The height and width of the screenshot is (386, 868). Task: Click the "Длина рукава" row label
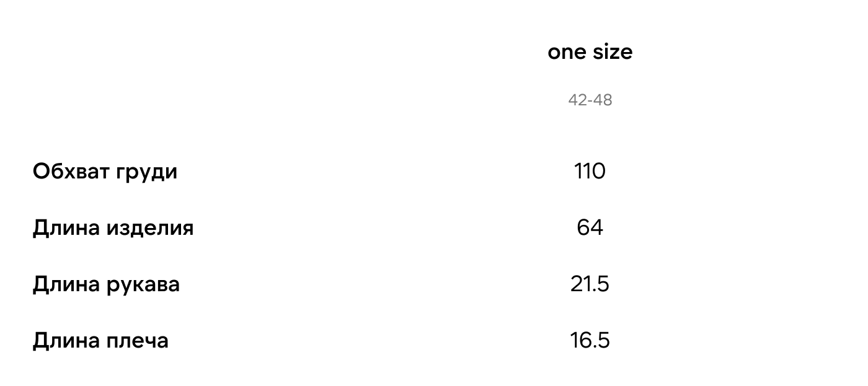(x=106, y=284)
